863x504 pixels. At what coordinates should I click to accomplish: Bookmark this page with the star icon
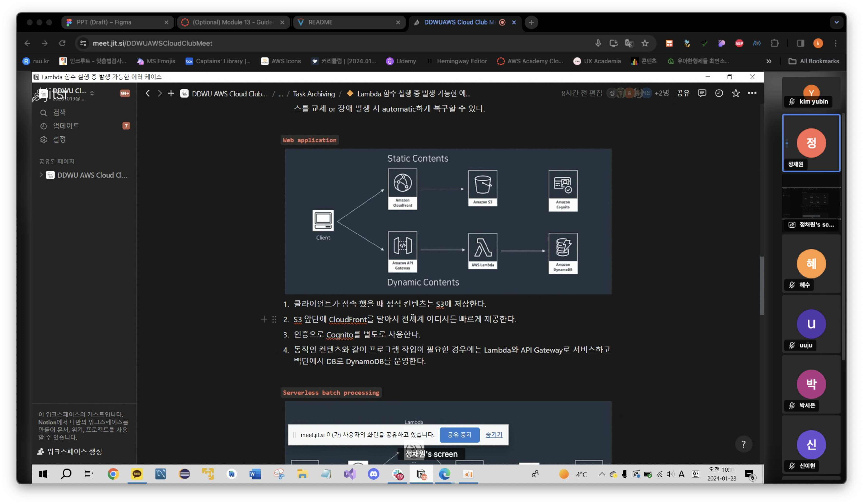coord(645,43)
